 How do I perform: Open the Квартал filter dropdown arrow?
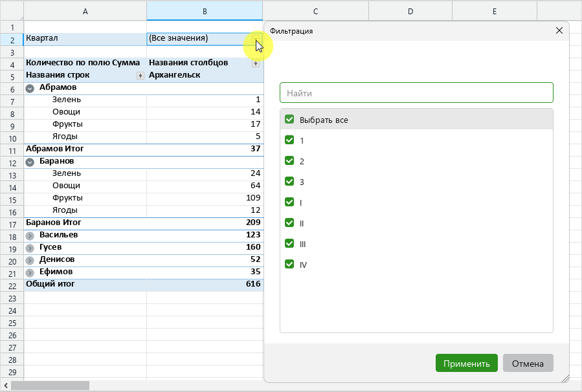tap(256, 39)
